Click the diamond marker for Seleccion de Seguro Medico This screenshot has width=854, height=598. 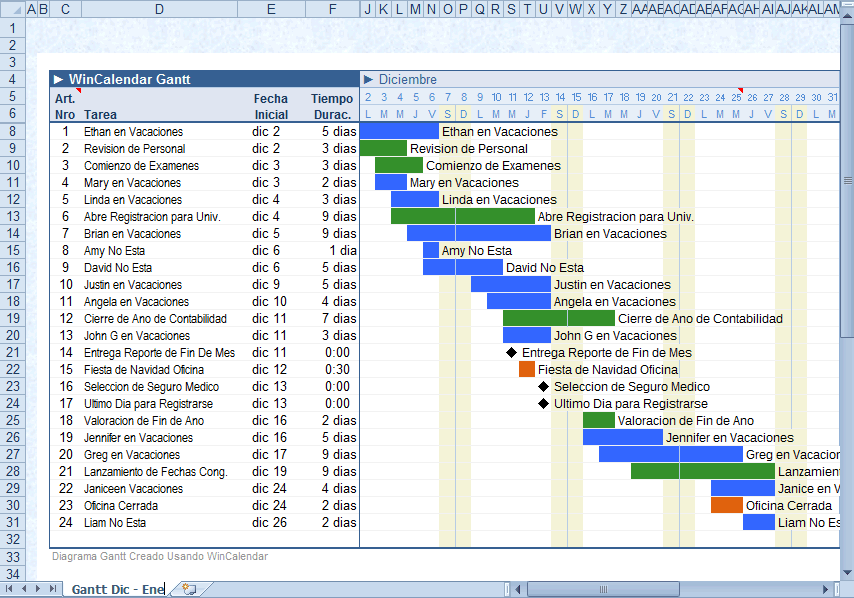pyautogui.click(x=543, y=387)
